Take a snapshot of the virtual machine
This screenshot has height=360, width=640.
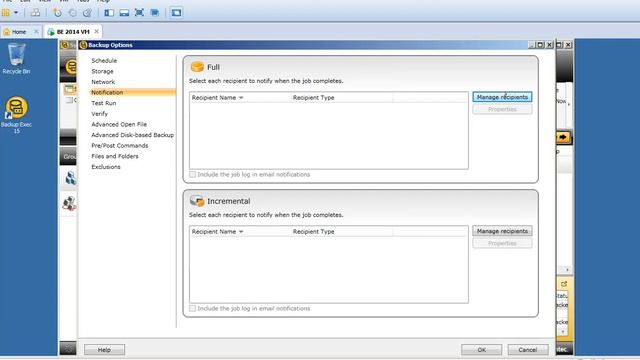[x=57, y=13]
